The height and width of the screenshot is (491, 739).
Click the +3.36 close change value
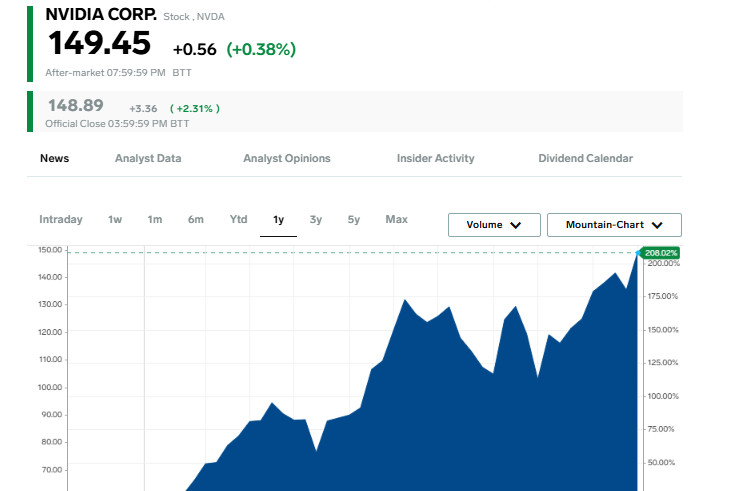[143, 109]
